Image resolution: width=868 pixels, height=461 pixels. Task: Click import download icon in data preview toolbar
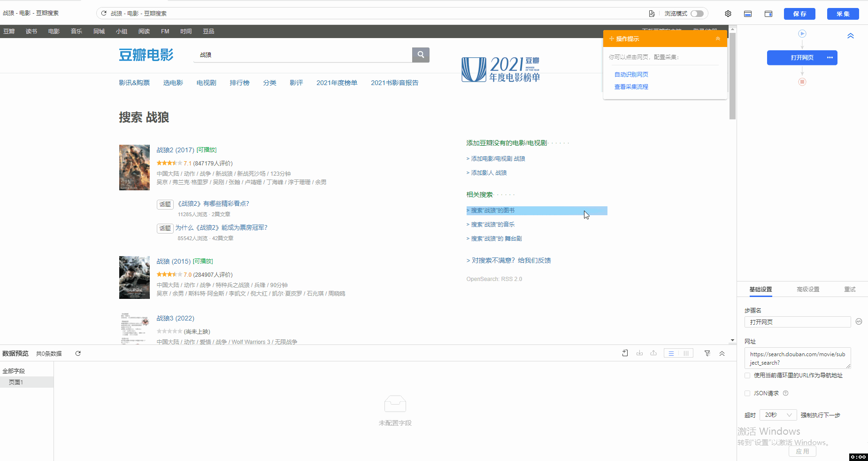[639, 353]
